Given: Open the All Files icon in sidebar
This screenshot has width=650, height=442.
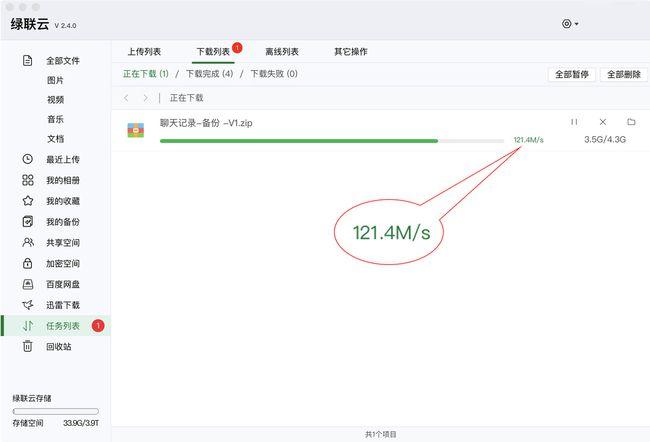Looking at the screenshot, I should pos(27,61).
